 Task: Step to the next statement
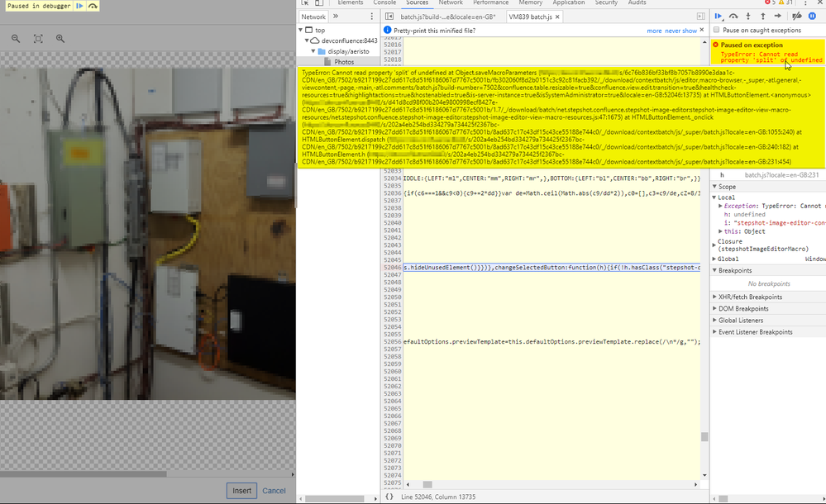click(777, 17)
